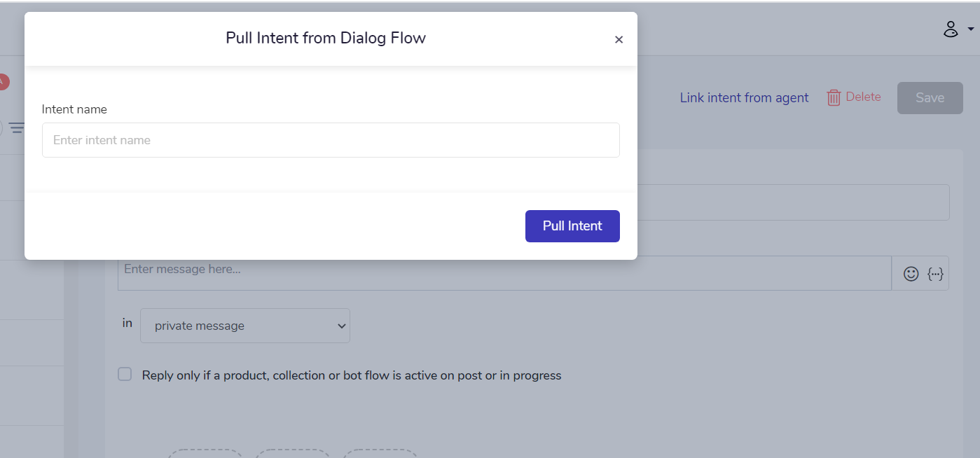980x458 pixels.
Task: Click the Save button
Action: (930, 98)
